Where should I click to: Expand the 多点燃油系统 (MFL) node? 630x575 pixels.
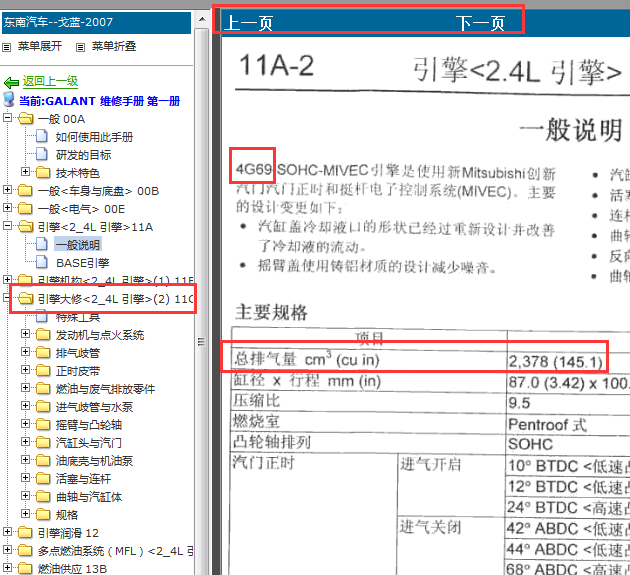[7, 549]
